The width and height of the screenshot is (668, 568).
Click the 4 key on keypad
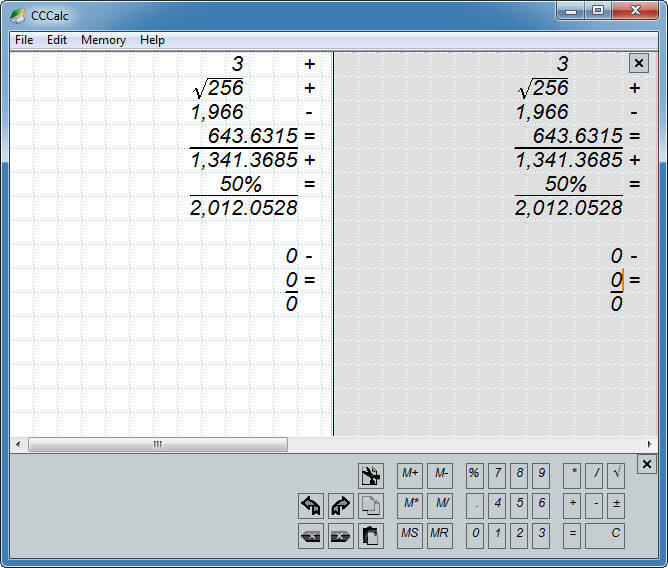point(497,506)
